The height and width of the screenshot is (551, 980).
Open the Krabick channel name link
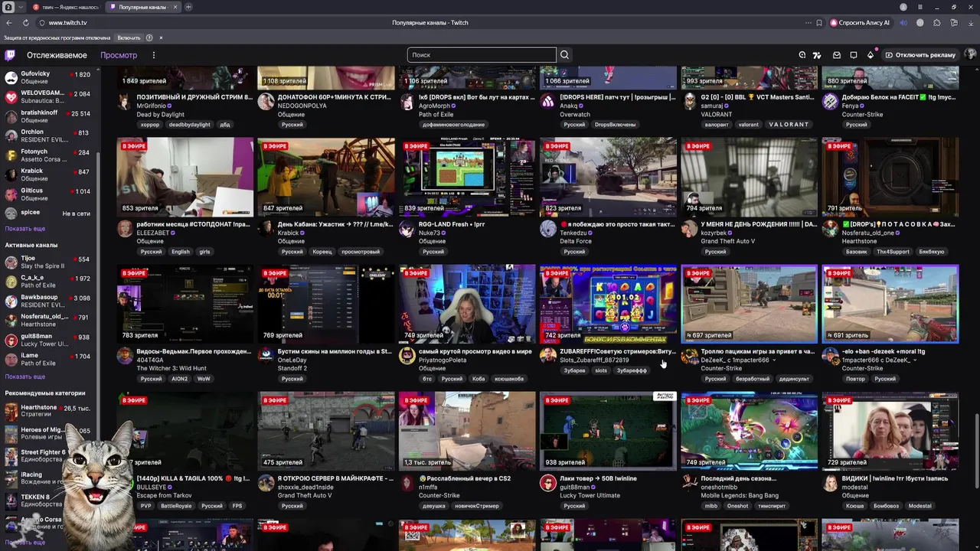pos(289,233)
